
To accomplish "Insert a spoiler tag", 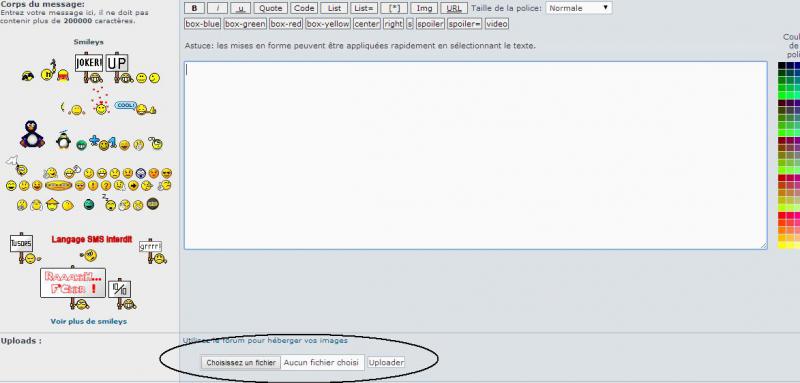I will 430,23.
